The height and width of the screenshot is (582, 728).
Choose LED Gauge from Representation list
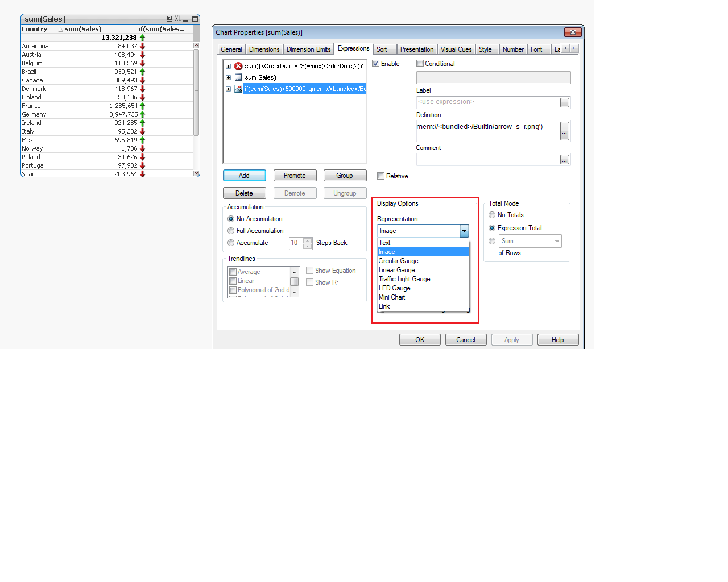(x=423, y=288)
